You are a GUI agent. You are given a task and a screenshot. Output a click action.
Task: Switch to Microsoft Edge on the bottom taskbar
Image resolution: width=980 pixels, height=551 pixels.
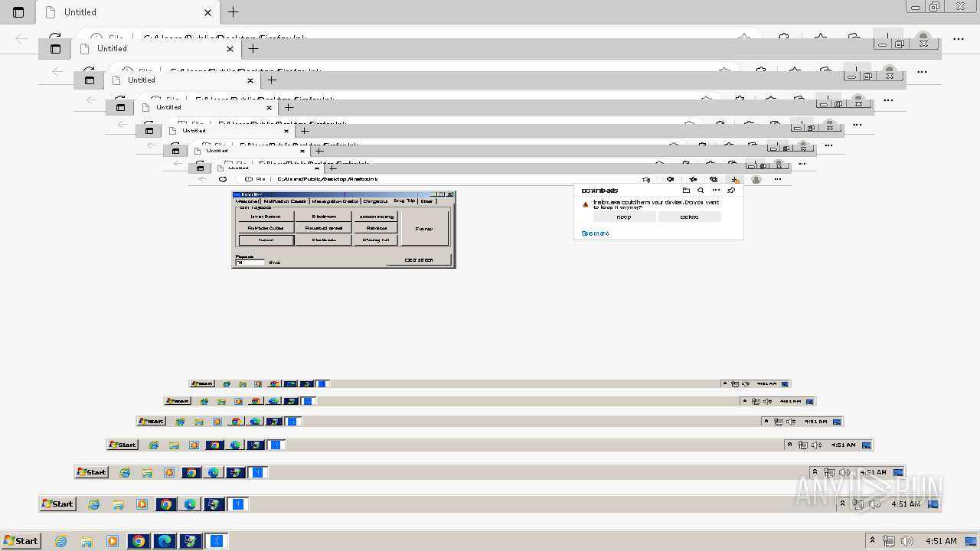pyautogui.click(x=165, y=541)
